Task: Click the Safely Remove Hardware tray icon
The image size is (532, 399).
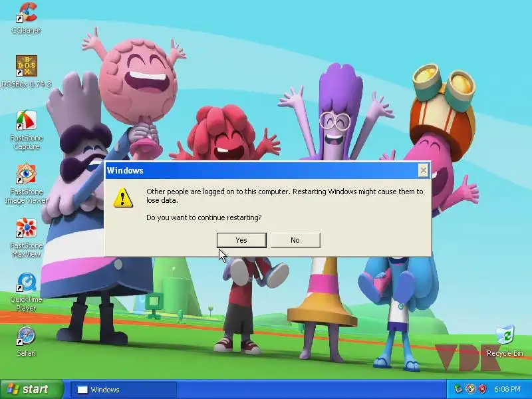Action: tap(459, 389)
